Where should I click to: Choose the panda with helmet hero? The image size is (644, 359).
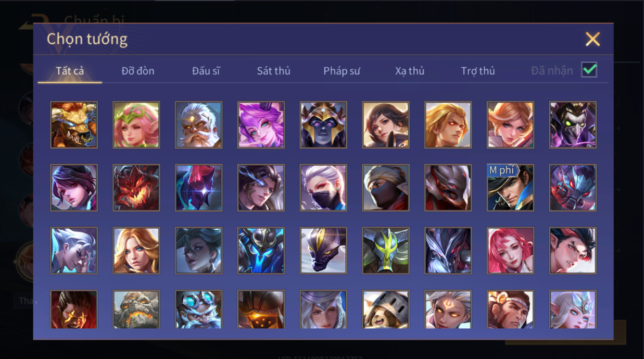386,310
